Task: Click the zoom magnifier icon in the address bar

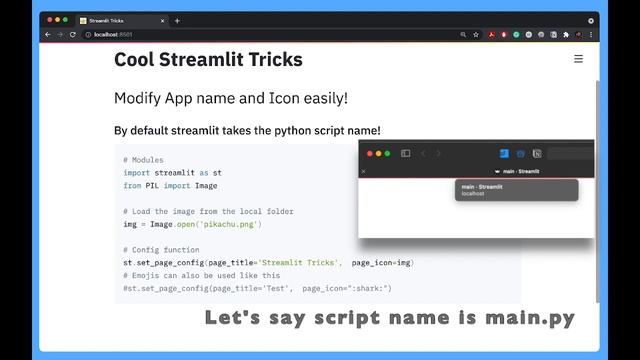Action: pyautogui.click(x=463, y=35)
